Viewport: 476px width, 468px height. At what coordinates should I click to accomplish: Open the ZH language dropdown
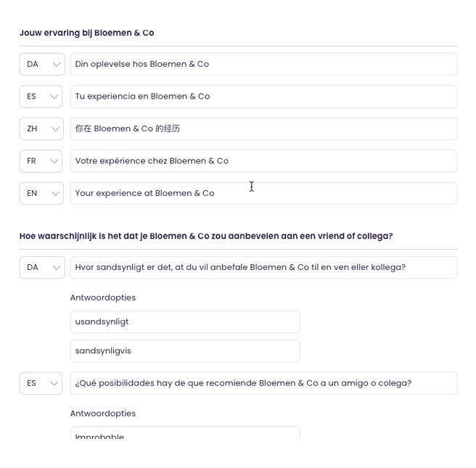(41, 128)
